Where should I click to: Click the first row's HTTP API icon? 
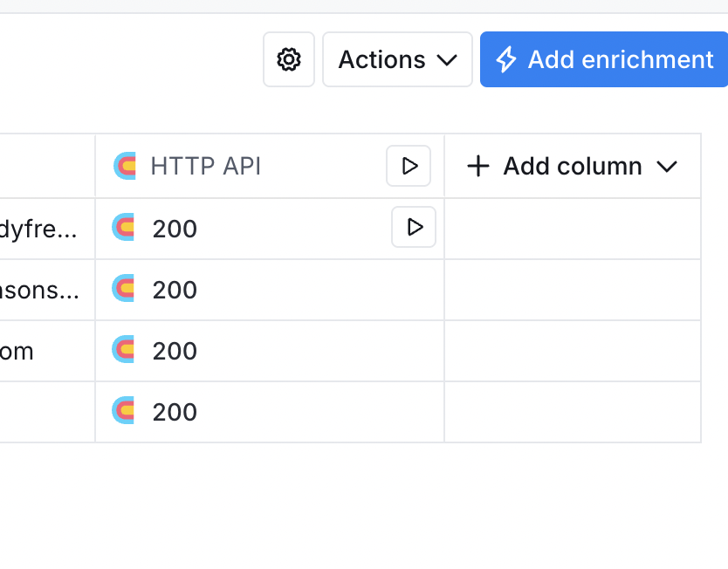(x=124, y=228)
